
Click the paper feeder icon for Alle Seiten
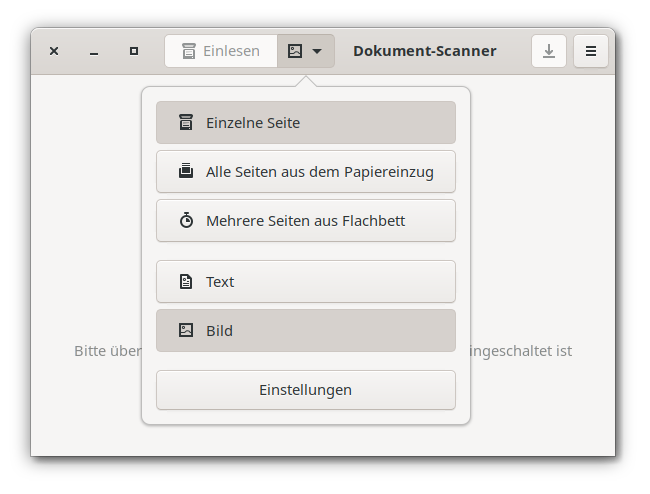[x=186, y=171]
